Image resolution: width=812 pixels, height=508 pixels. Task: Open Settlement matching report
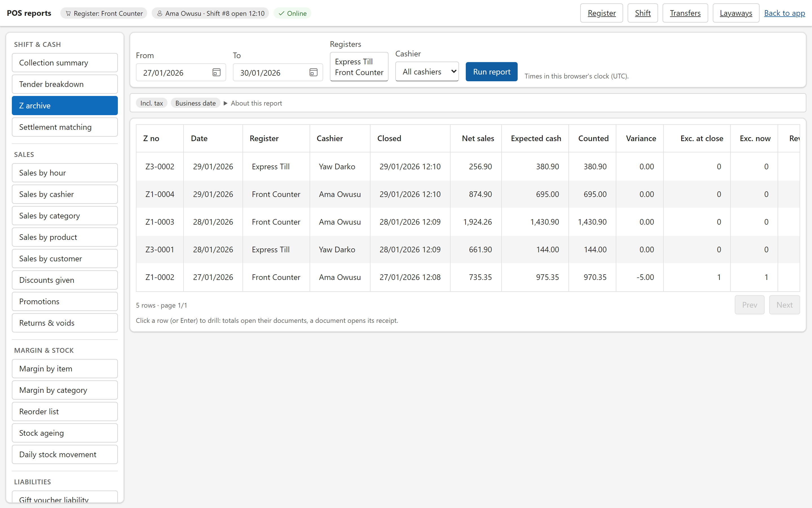point(65,127)
